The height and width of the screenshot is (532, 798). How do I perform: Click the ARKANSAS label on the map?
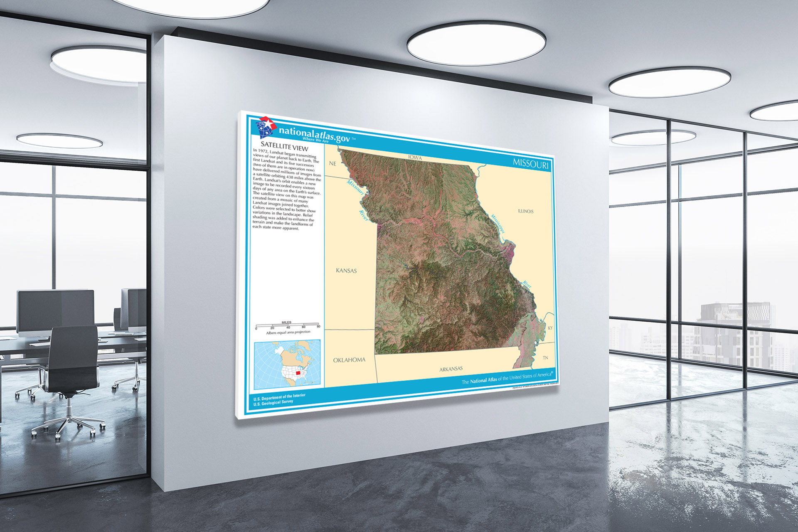451,369
